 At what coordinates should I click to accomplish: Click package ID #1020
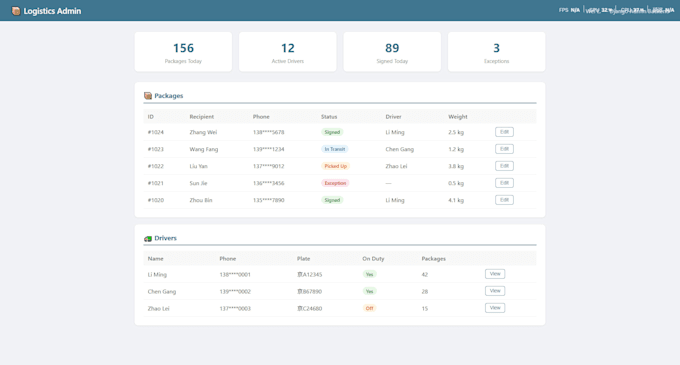point(156,200)
